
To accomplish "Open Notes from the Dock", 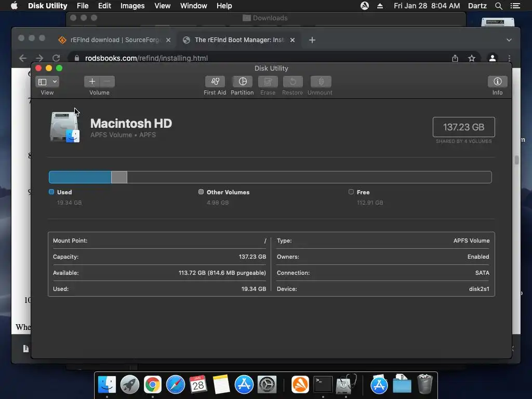I will [221, 384].
